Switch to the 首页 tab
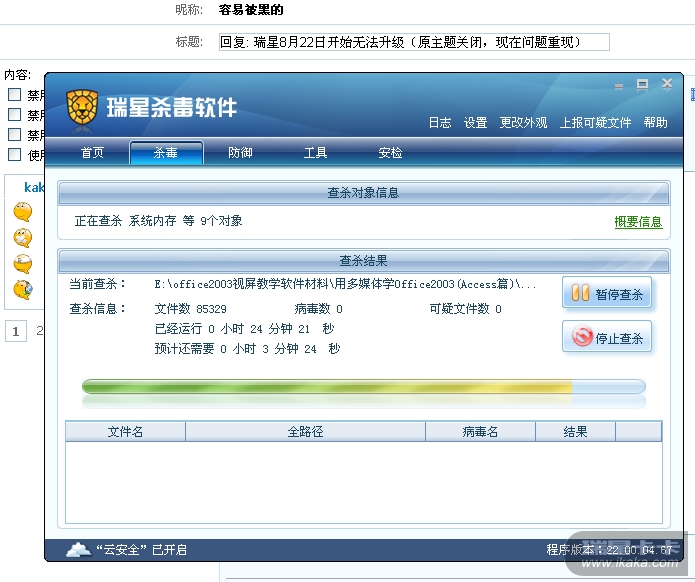 pyautogui.click(x=92, y=153)
